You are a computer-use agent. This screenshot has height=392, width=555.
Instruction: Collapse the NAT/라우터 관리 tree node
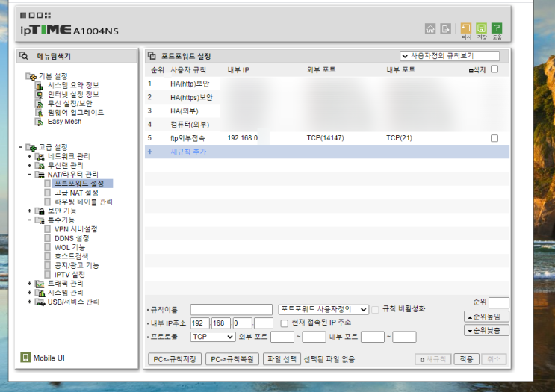point(29,175)
